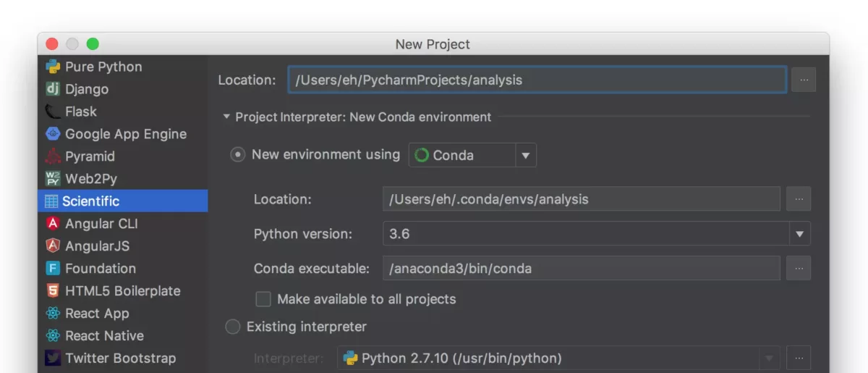The height and width of the screenshot is (373, 868).
Task: Click the HTML5 Boilerplate icon
Action: (x=53, y=291)
